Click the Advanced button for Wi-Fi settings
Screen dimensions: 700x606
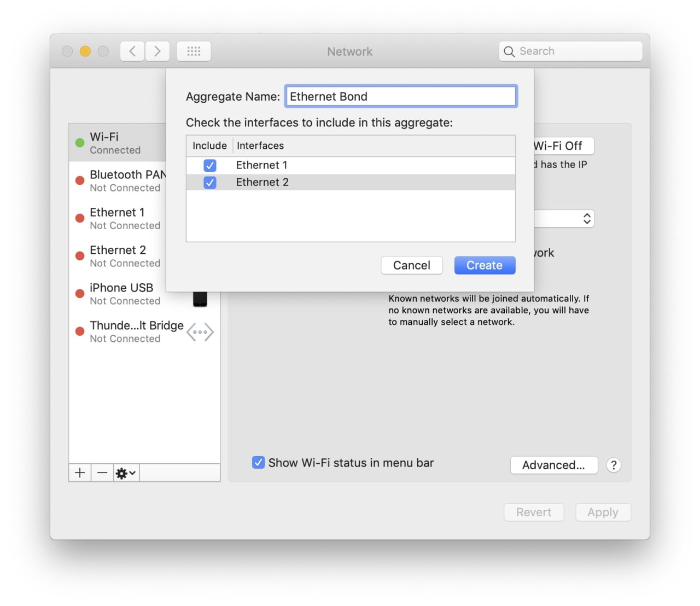pyautogui.click(x=553, y=465)
